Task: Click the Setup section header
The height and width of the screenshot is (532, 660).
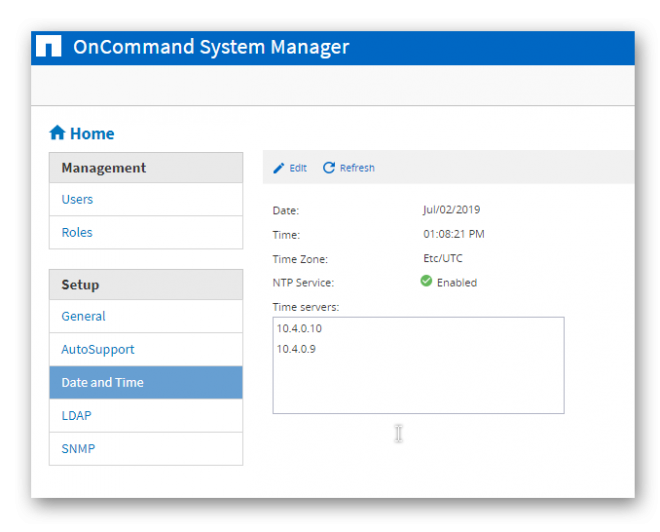Action: 146,285
